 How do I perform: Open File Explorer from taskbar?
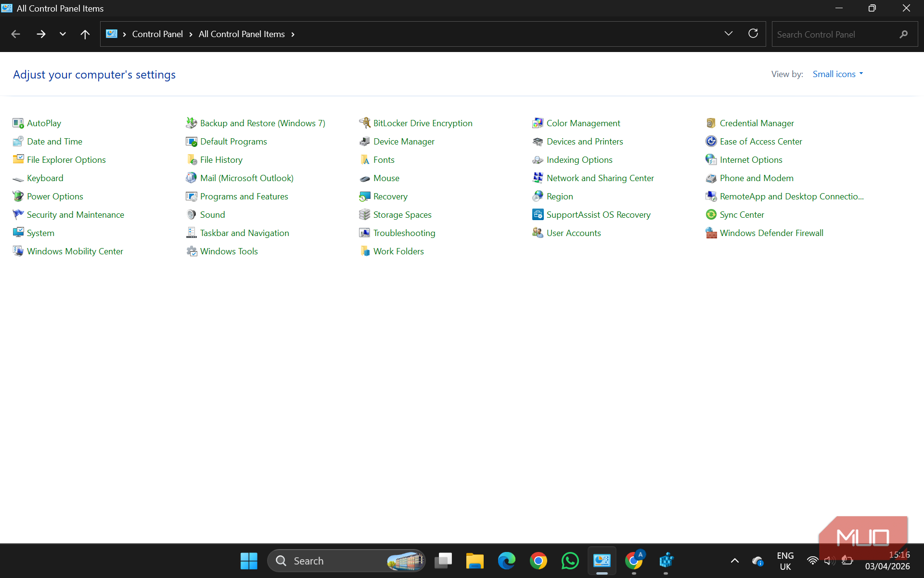click(x=475, y=561)
